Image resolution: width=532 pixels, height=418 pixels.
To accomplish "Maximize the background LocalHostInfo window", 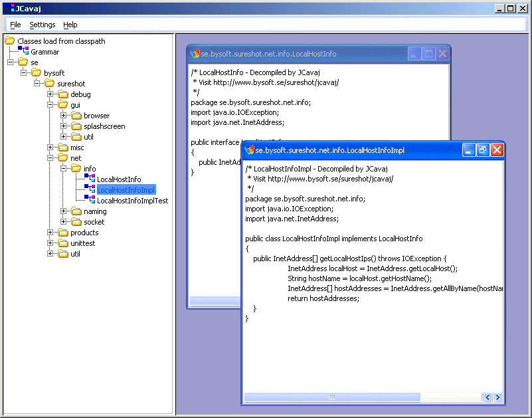I will 428,54.
